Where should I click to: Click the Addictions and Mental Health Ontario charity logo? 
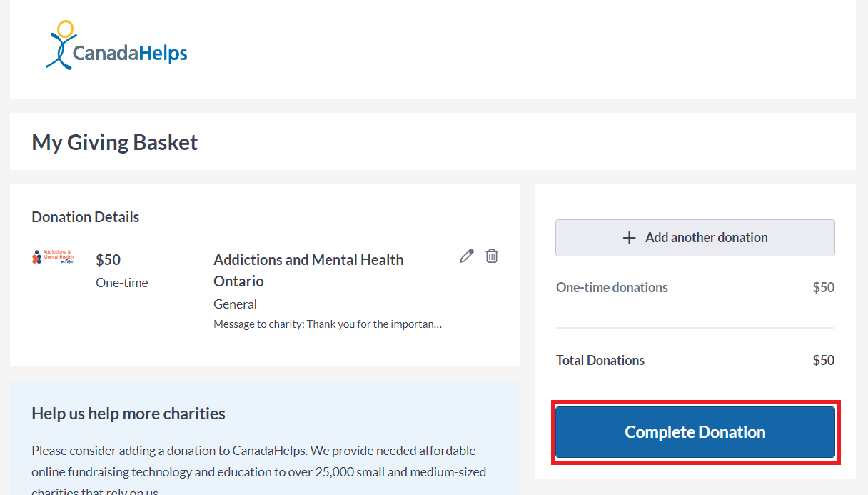tap(54, 259)
